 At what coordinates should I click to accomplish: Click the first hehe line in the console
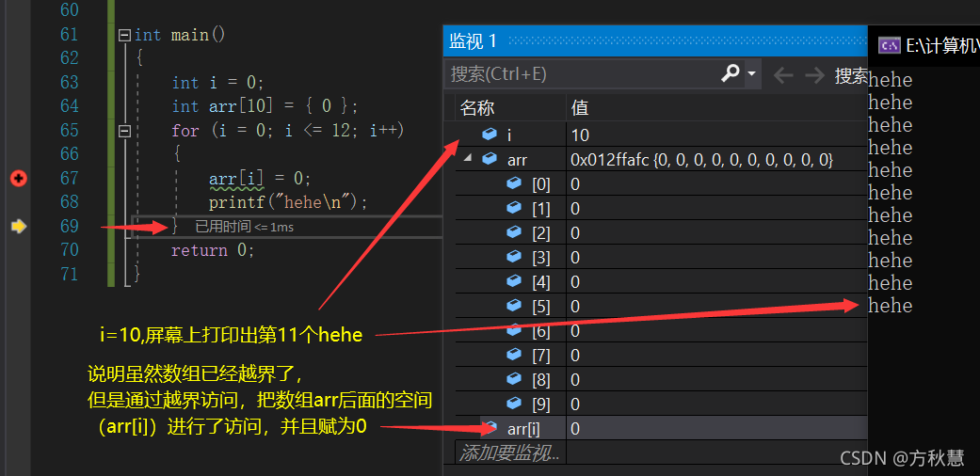point(890,79)
